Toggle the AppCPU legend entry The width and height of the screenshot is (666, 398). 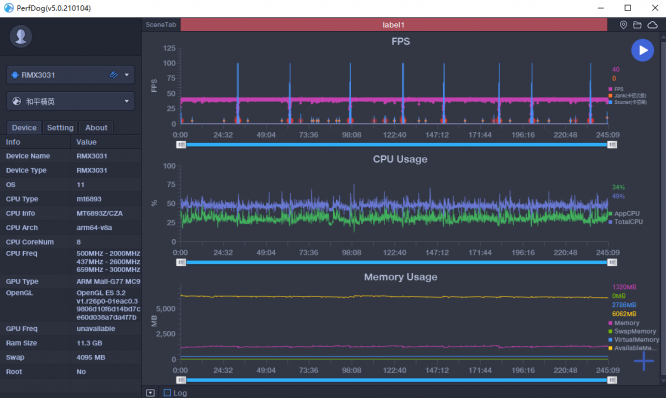[x=624, y=214]
